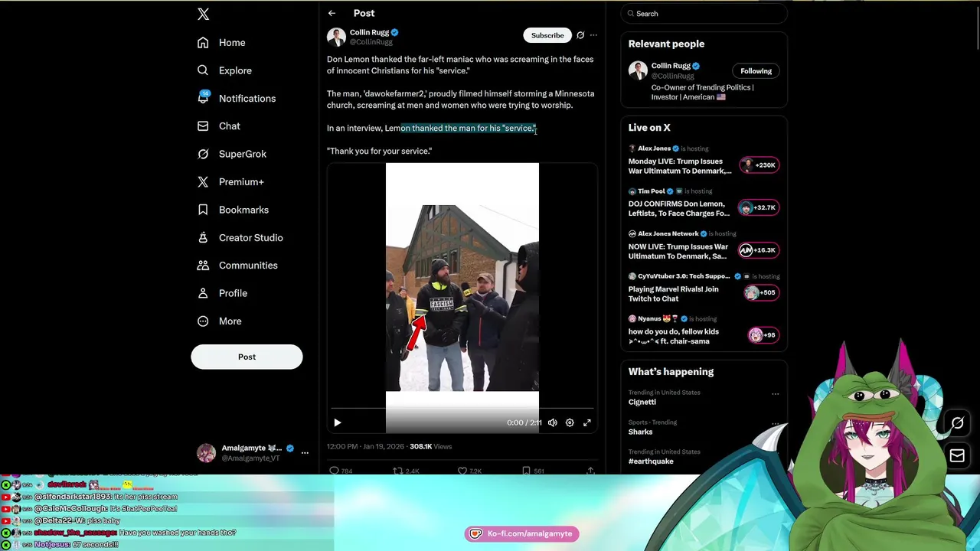Open Creator Studio in sidebar
This screenshot has width=980, height=551.
(240, 238)
